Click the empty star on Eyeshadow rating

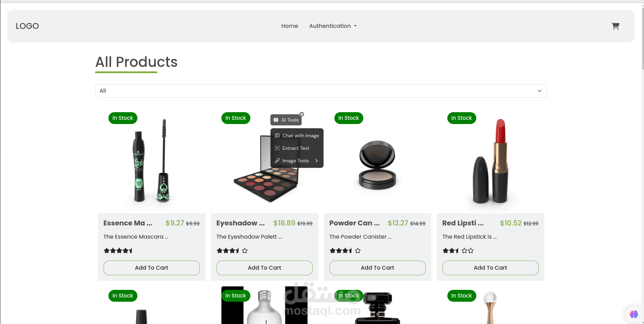pos(245,250)
